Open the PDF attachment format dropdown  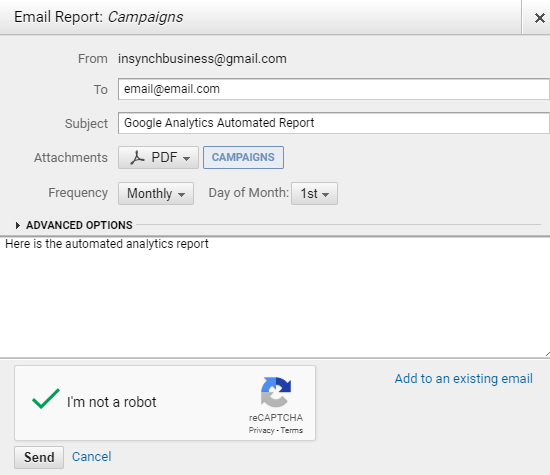pos(159,158)
